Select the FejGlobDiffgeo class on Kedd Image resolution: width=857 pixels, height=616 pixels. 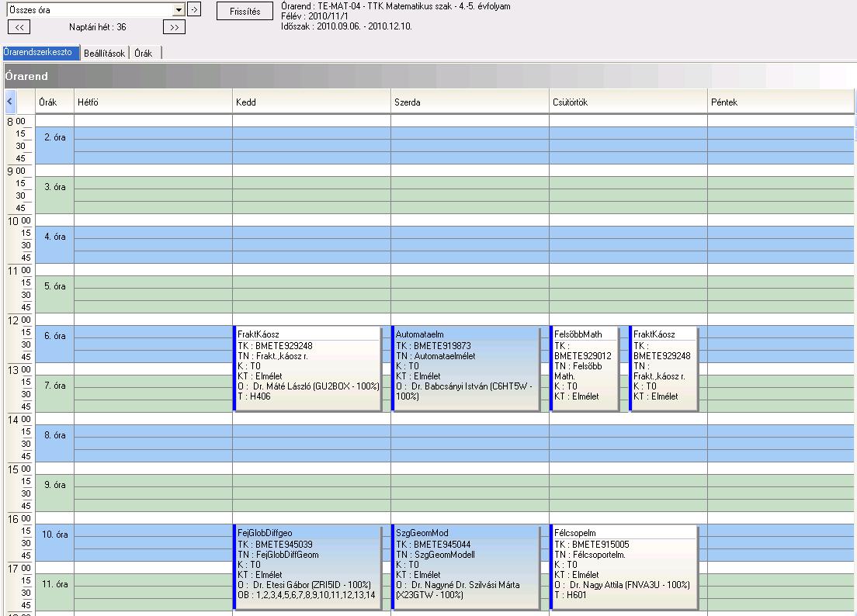(x=307, y=567)
